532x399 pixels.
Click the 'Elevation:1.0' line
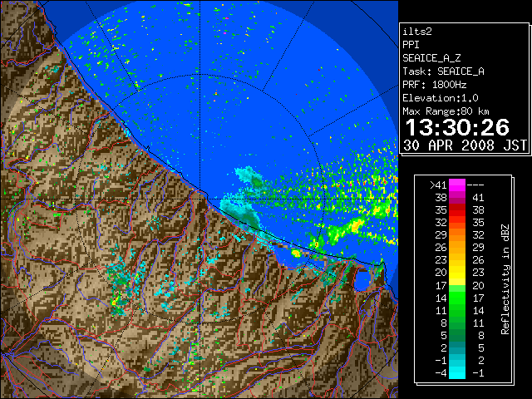click(x=441, y=98)
